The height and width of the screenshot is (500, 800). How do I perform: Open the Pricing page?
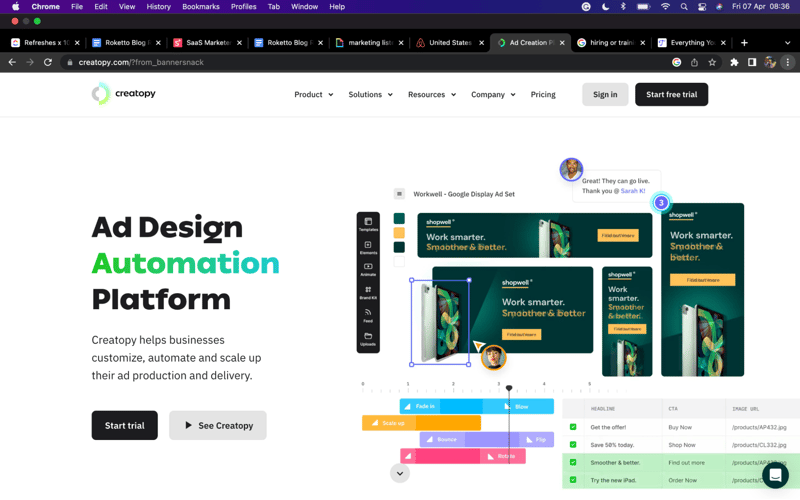(x=543, y=94)
